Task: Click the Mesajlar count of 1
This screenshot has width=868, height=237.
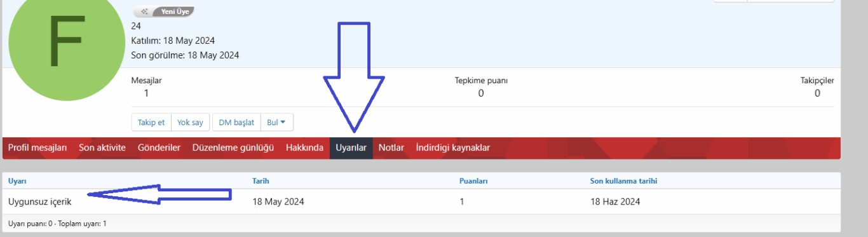Action: pyautogui.click(x=146, y=93)
